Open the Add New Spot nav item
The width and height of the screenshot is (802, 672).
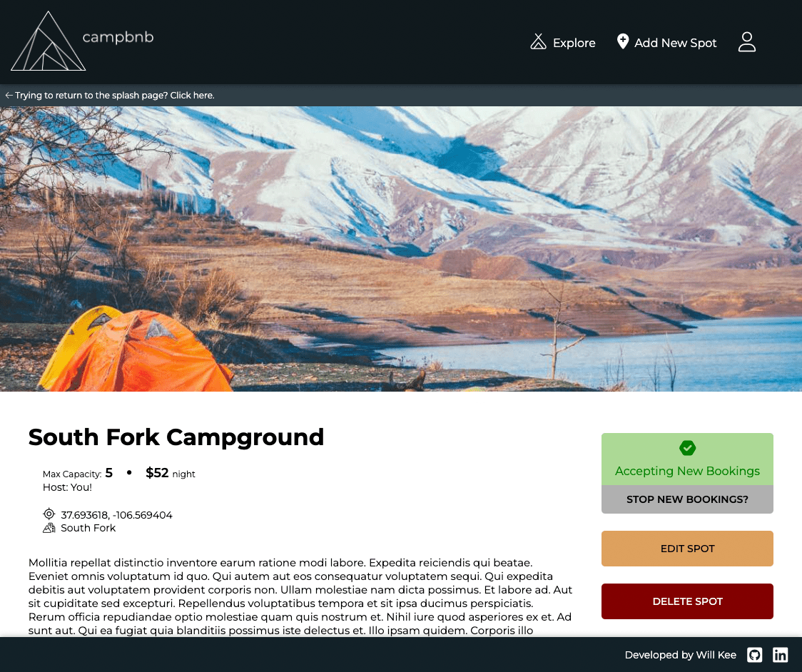pyautogui.click(x=666, y=43)
